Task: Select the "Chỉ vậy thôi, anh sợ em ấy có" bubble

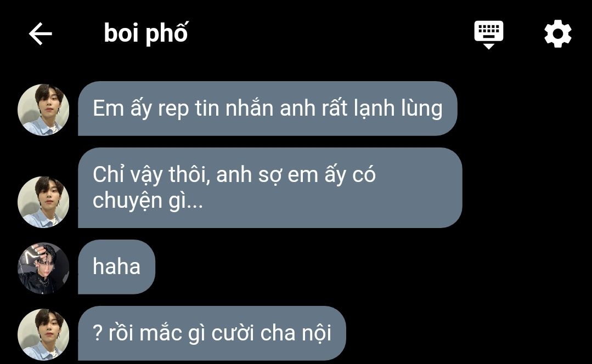Action: click(270, 188)
